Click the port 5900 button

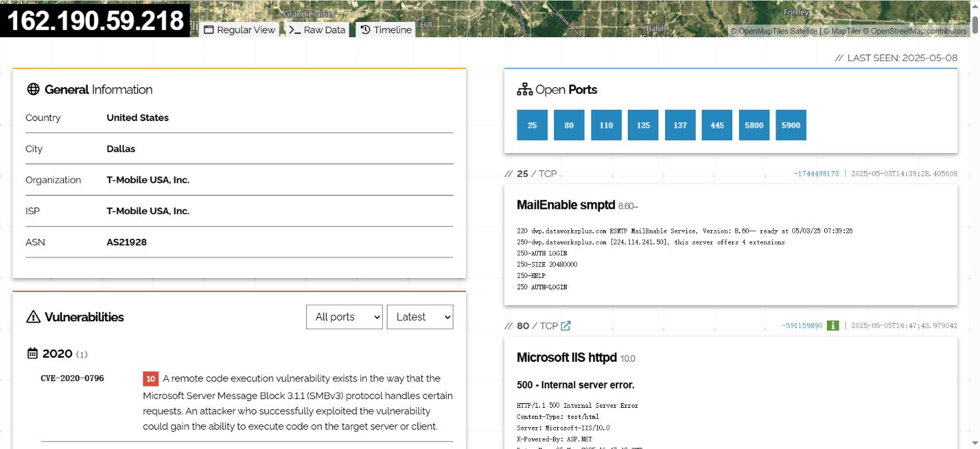point(791,125)
